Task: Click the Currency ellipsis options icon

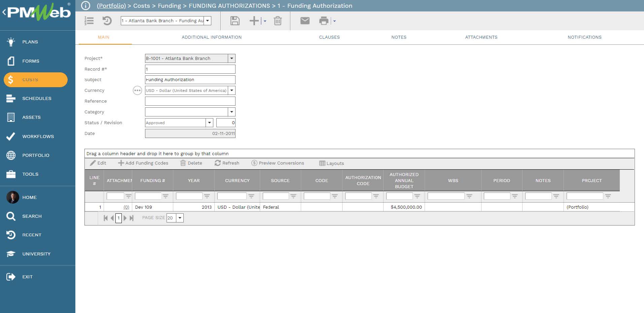Action: coord(137,91)
